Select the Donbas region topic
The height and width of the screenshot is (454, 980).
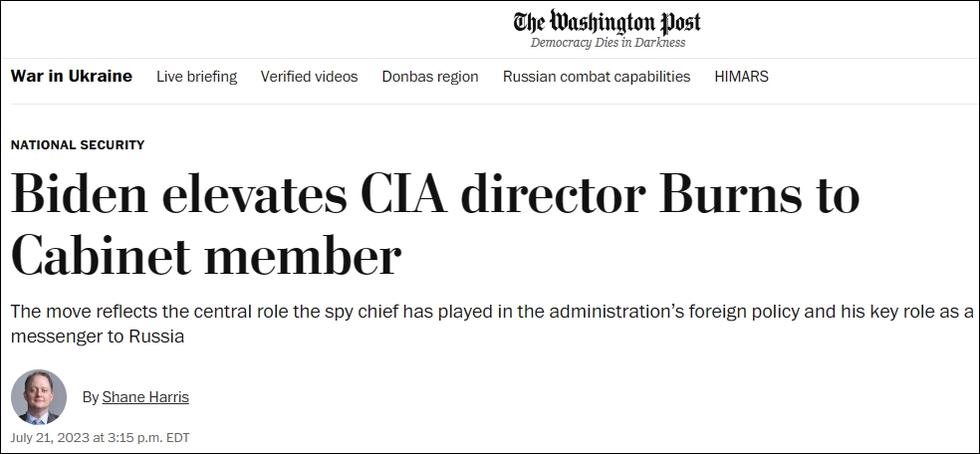(x=430, y=77)
